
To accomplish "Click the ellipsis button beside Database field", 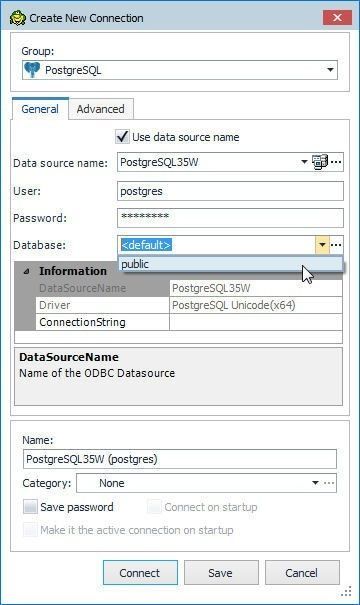I will pyautogui.click(x=336, y=245).
